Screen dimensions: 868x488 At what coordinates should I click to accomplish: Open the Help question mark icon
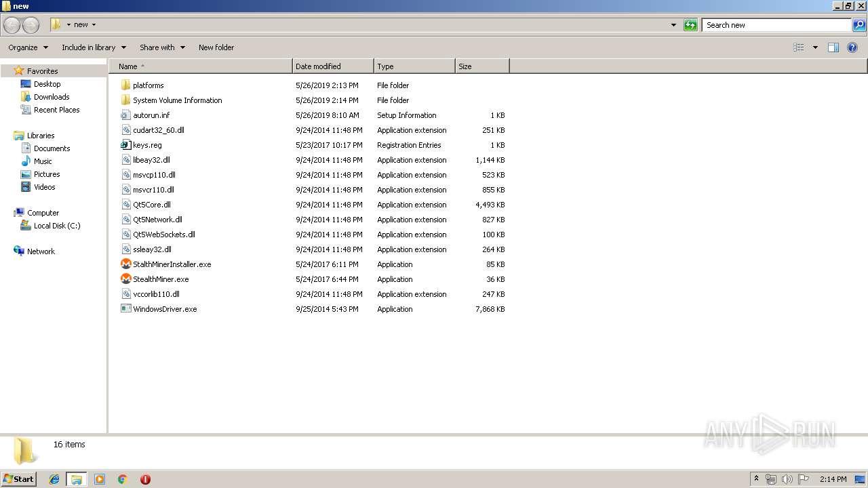[x=852, y=47]
